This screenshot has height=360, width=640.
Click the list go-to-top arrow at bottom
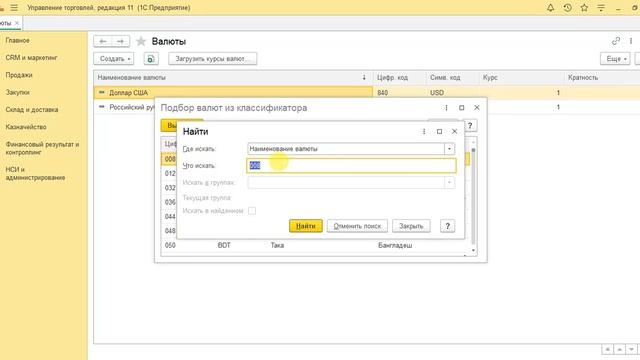pyautogui.click(x=607, y=349)
